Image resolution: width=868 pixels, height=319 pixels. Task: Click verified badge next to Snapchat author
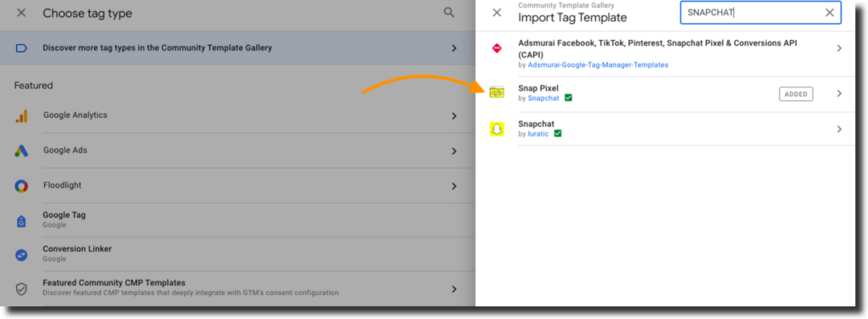[x=569, y=98]
